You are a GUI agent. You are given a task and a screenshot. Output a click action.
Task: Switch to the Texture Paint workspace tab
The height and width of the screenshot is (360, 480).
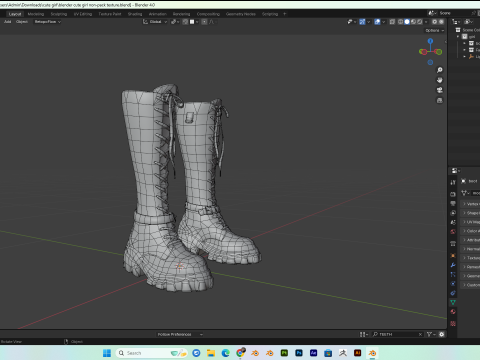pyautogui.click(x=110, y=14)
